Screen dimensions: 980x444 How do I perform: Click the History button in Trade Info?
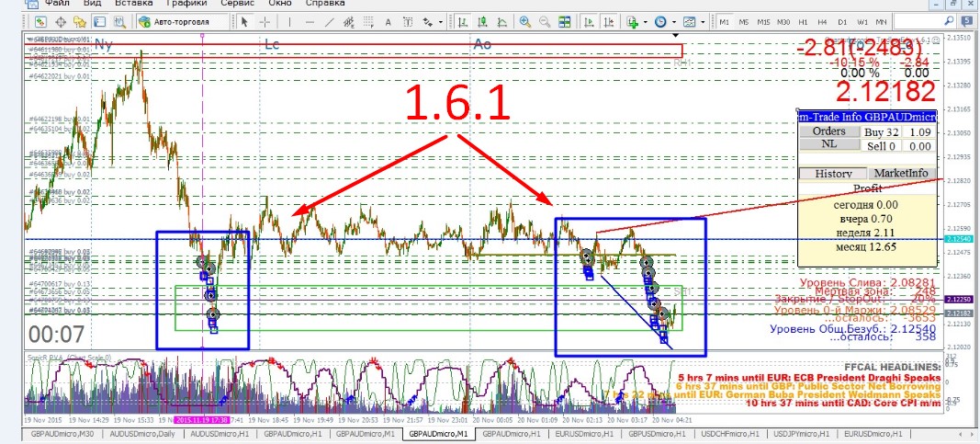[x=833, y=173]
